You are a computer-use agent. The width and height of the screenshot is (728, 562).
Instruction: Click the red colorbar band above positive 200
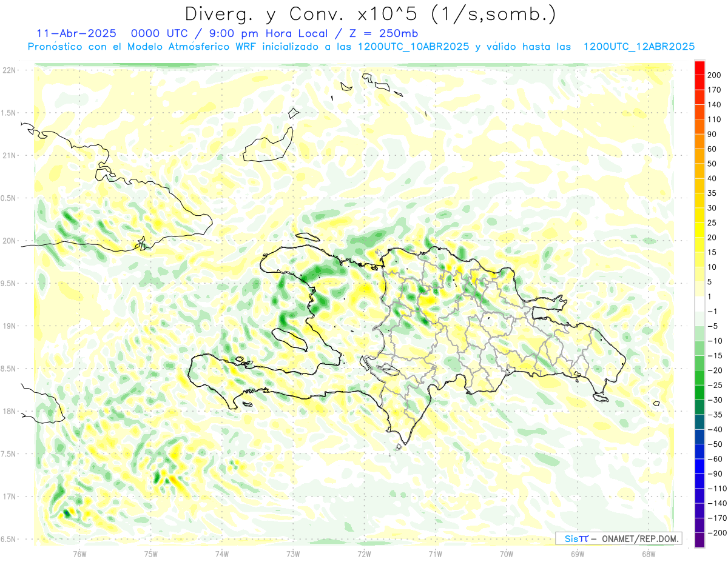[x=699, y=68]
